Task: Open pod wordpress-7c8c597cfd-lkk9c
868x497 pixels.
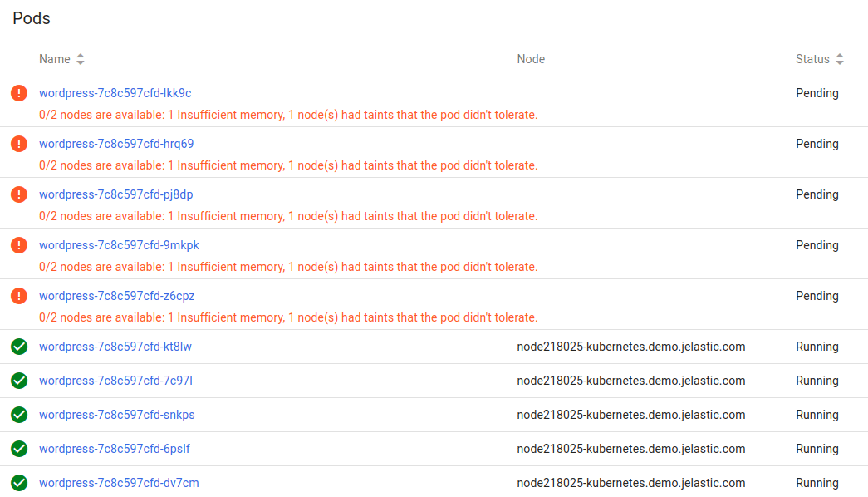Action: pyautogui.click(x=115, y=93)
